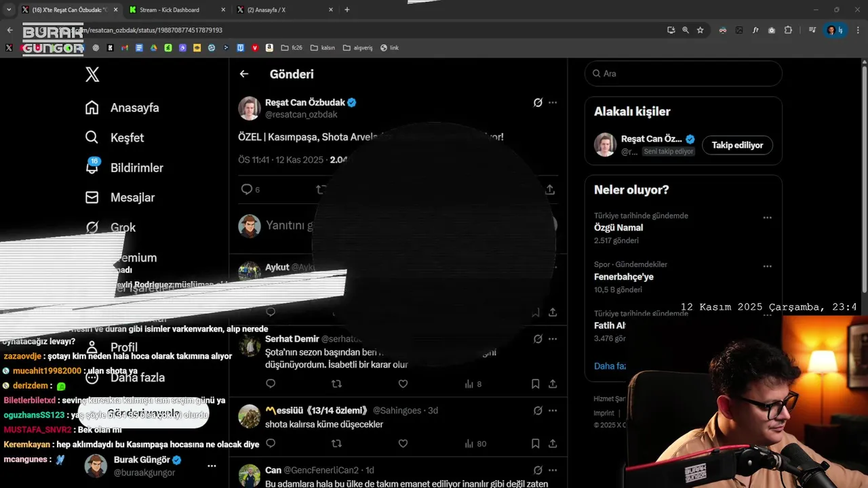Open more options on Sahingoes comment
Image resolution: width=868 pixels, height=488 pixels.
(553, 410)
